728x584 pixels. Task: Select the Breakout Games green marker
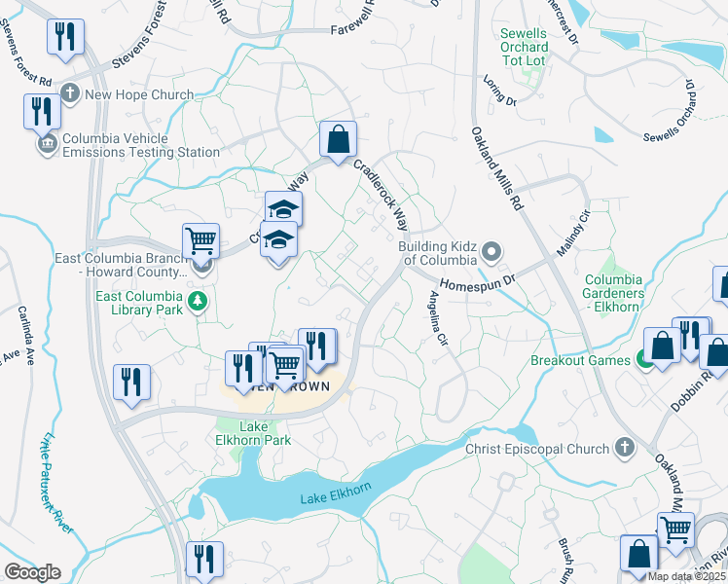click(x=644, y=360)
